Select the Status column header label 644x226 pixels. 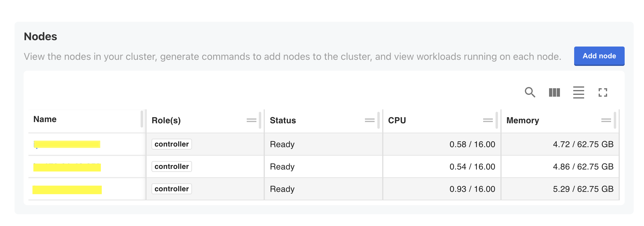pos(283,120)
